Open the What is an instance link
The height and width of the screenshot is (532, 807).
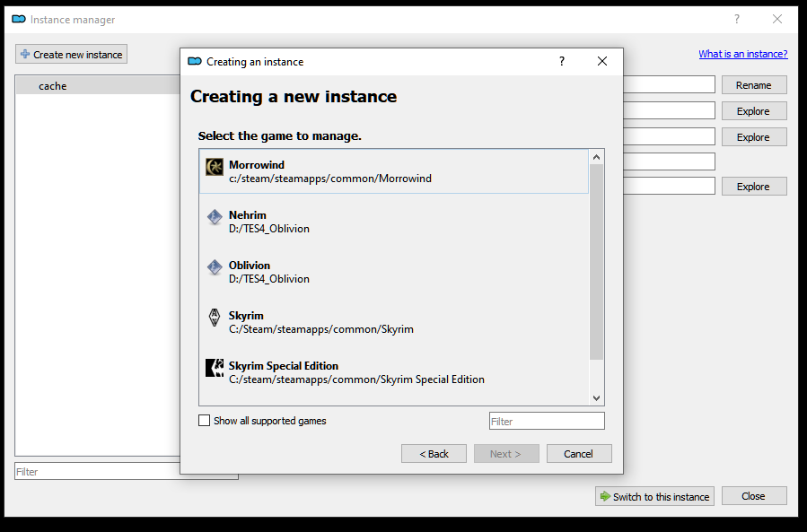click(742, 54)
